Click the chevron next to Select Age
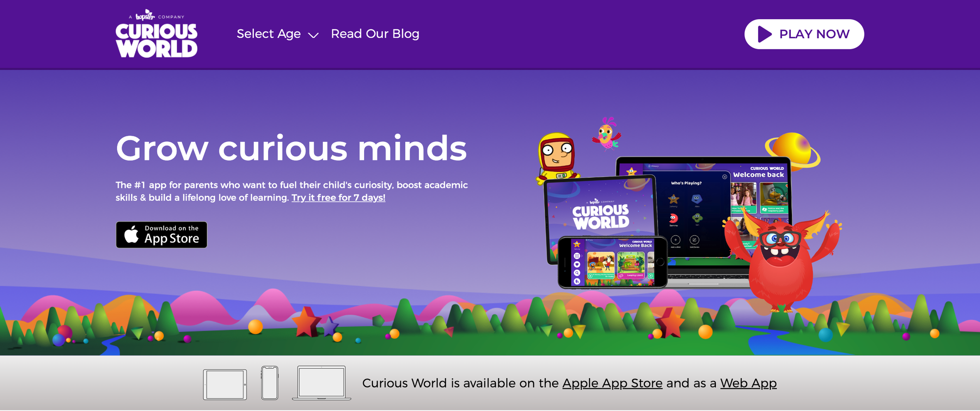The width and height of the screenshot is (980, 411). (313, 35)
